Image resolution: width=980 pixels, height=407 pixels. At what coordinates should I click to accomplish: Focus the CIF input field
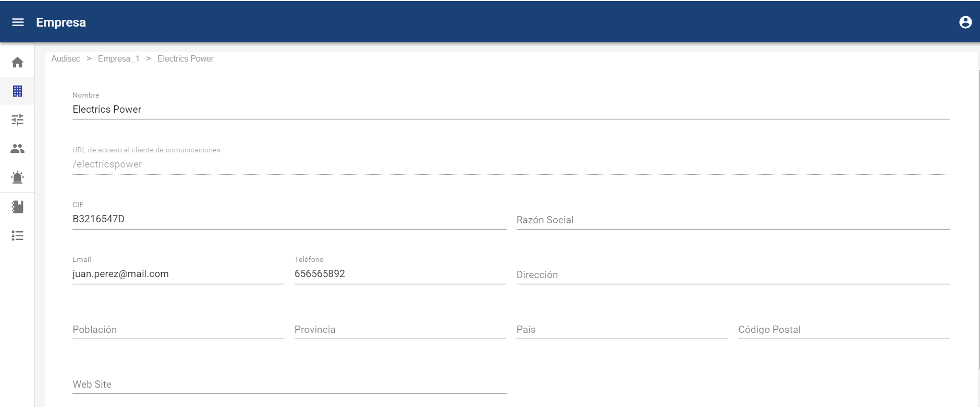(x=289, y=219)
